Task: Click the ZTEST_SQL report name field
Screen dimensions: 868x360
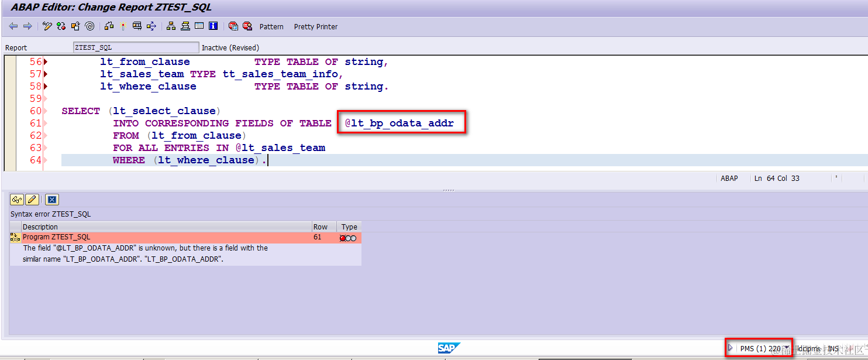Action: coord(136,47)
